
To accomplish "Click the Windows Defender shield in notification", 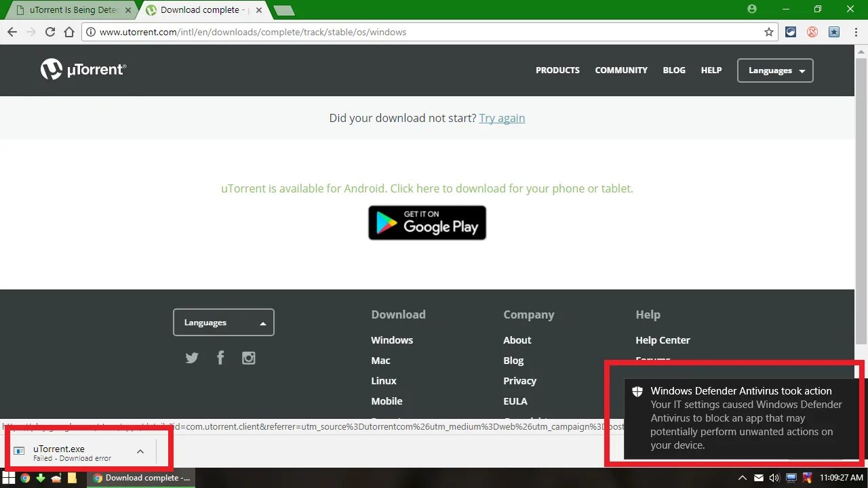I will coord(637,392).
